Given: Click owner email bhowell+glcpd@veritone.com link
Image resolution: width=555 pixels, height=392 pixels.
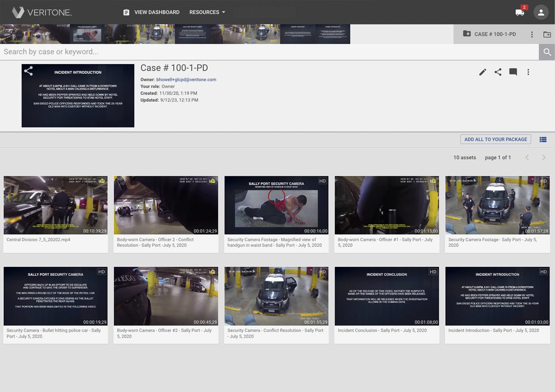Looking at the screenshot, I should pos(186,80).
